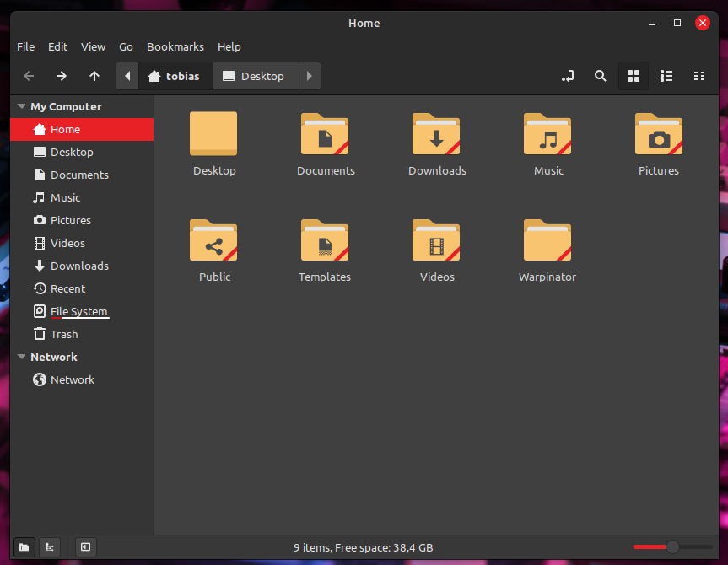Select the Desktop folder icon
The image size is (728, 565).
[213, 134]
